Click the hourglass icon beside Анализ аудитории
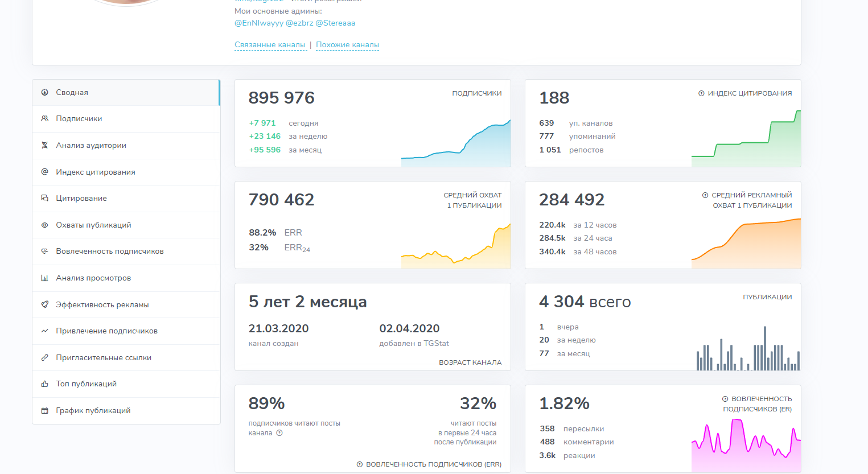The width and height of the screenshot is (868, 474). tap(45, 145)
